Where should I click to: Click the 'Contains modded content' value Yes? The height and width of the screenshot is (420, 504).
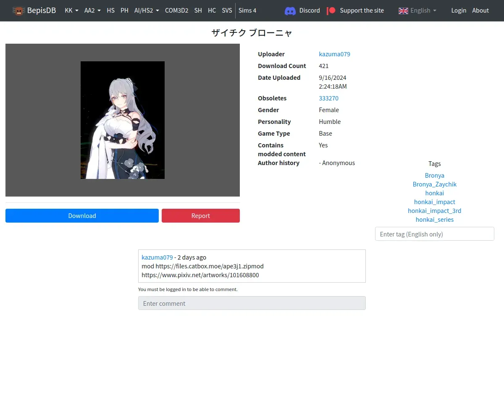pyautogui.click(x=323, y=145)
